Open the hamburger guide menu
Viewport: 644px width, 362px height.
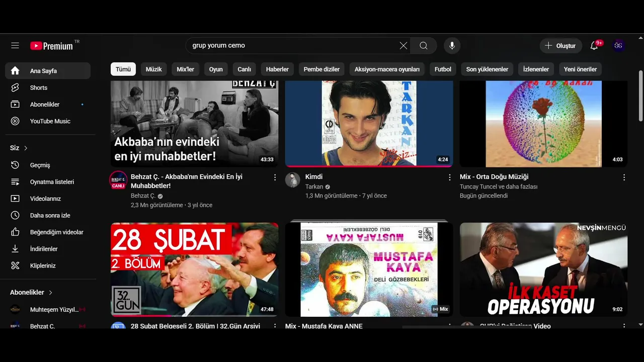[15, 46]
